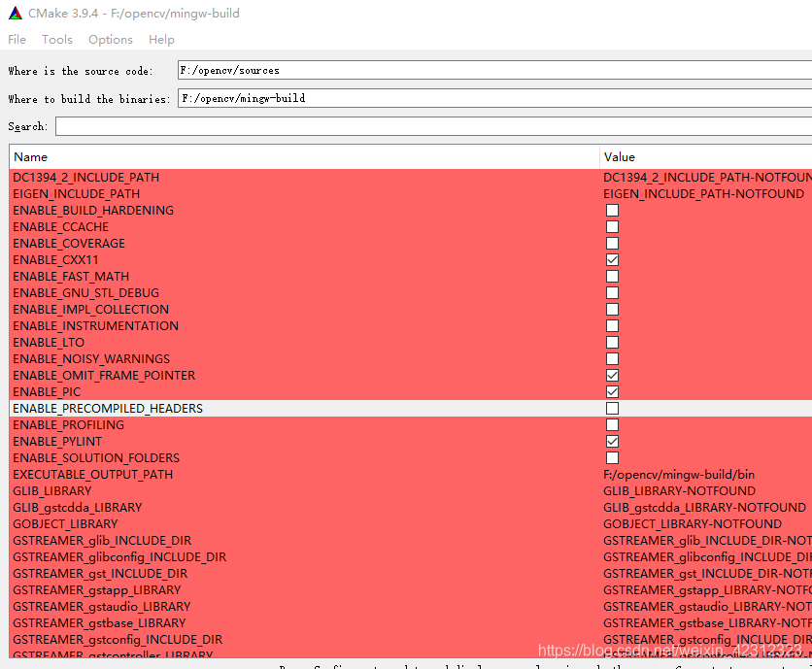This screenshot has width=812, height=669.
Task: Select the GSTREAMER_gstconfig_INCLUDE_DIR row name
Action: click(118, 640)
